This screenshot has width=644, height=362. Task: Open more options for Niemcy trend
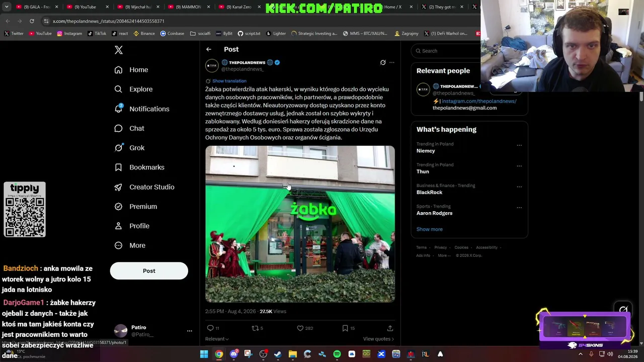519,145
